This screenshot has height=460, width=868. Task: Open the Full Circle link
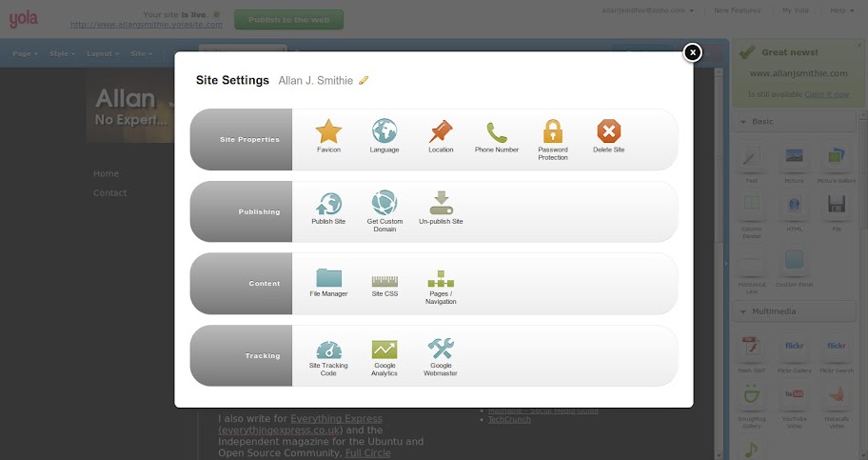367,452
